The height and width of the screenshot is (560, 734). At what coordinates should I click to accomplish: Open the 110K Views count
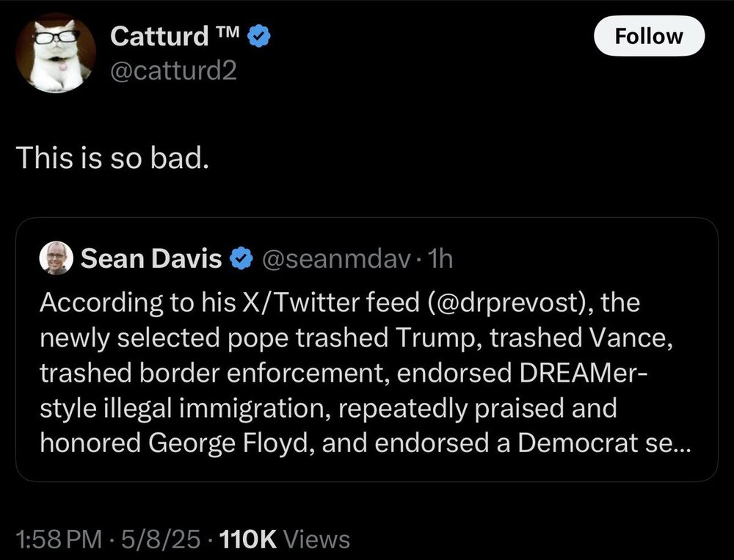point(282,540)
